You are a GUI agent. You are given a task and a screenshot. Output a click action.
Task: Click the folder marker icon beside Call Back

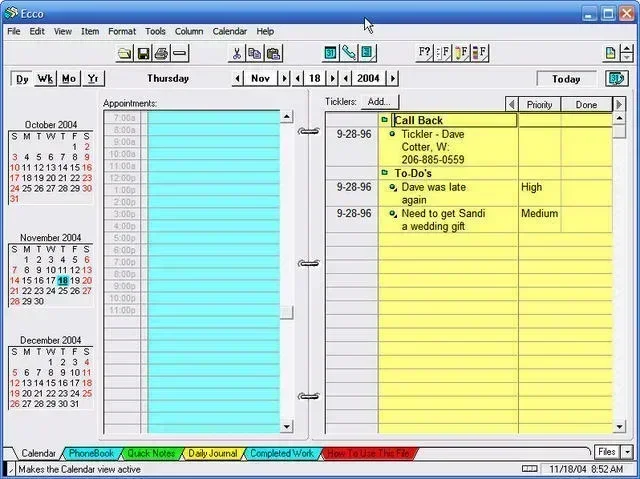click(384, 120)
